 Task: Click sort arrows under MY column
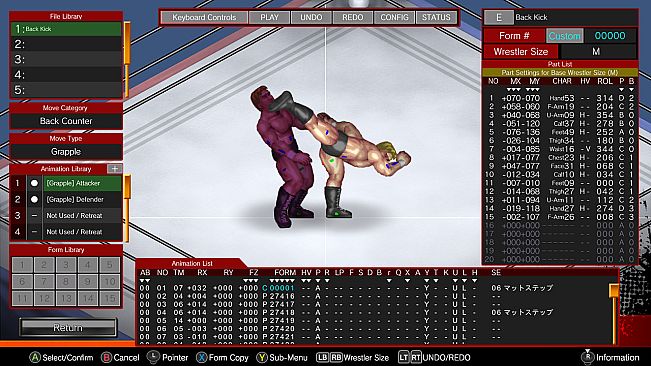point(533,89)
